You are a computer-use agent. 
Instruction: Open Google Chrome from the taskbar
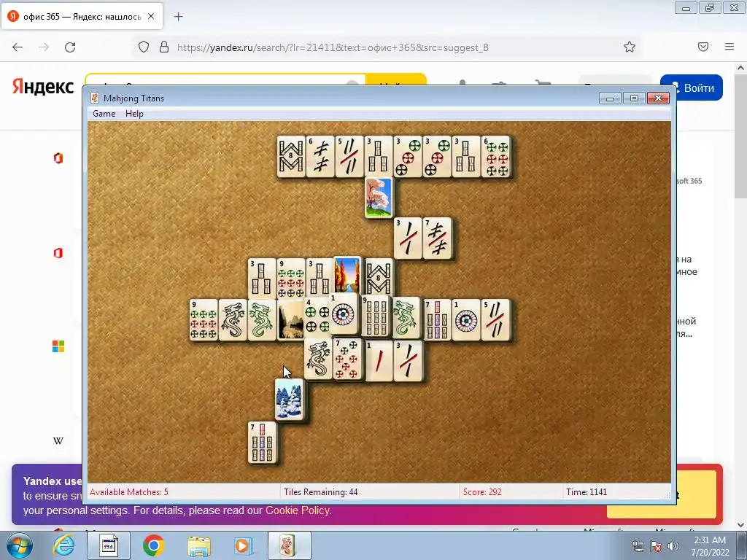pos(153,545)
